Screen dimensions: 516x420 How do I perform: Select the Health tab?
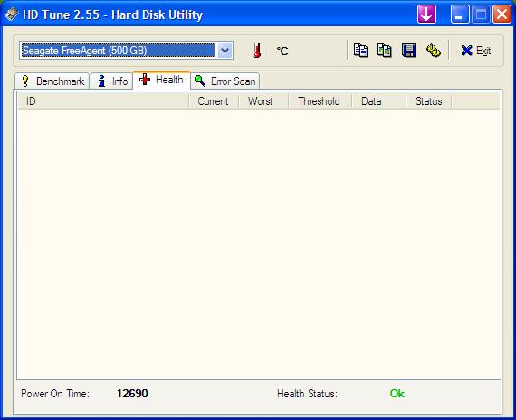[x=161, y=80]
